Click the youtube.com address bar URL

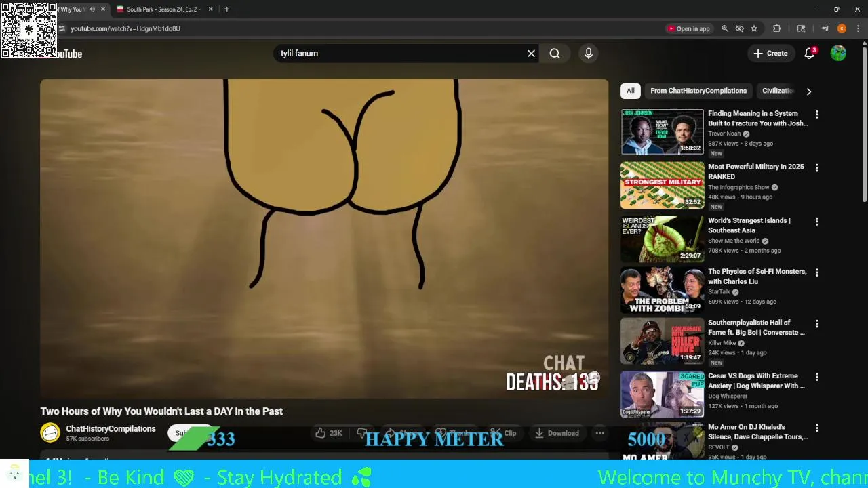pos(125,28)
